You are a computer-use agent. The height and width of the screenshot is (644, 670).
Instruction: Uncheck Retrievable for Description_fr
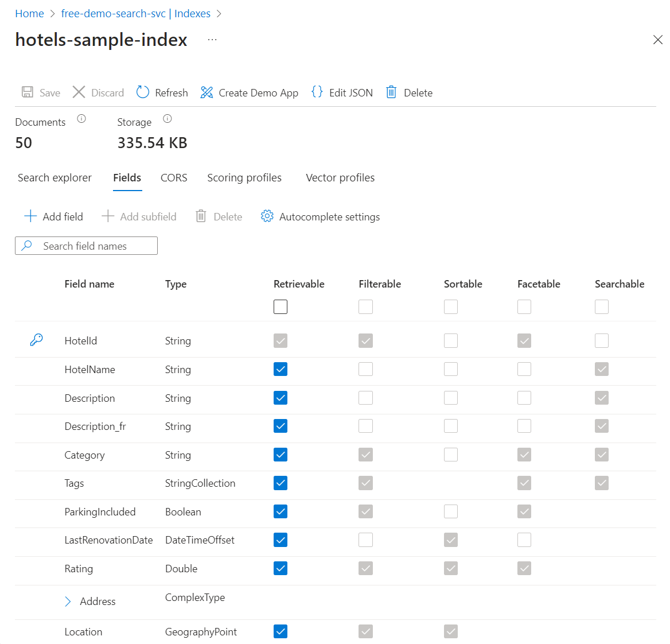click(281, 426)
